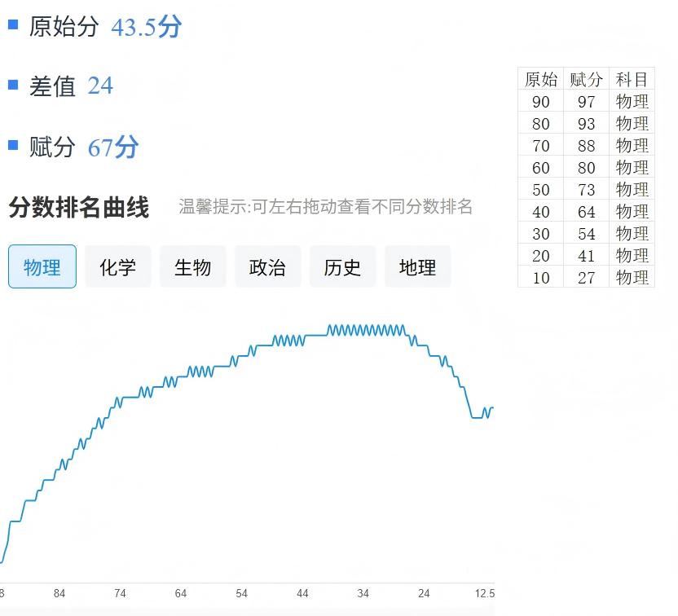Click the 科目 column header in table
The height and width of the screenshot is (616, 678).
(632, 79)
